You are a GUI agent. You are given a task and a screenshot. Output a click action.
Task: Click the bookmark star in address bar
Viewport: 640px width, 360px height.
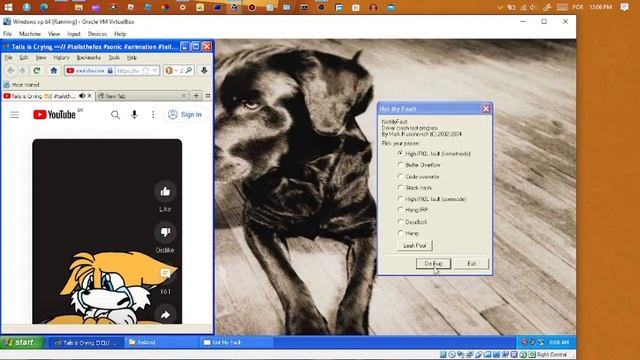coord(145,71)
